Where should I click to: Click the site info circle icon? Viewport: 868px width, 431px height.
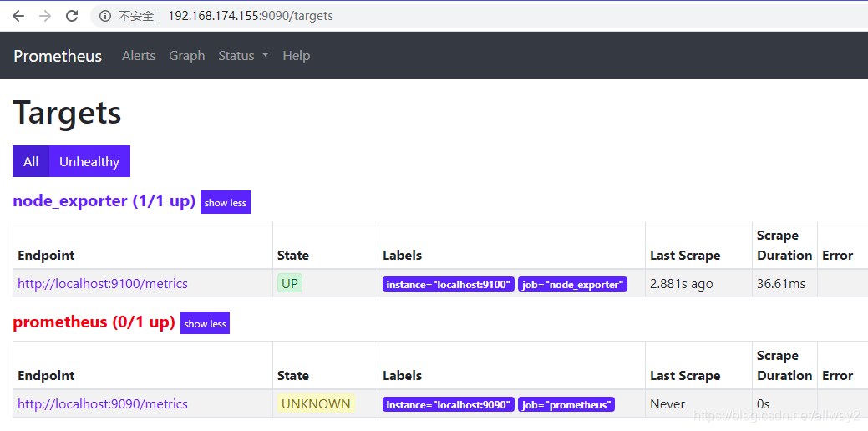coord(104,16)
